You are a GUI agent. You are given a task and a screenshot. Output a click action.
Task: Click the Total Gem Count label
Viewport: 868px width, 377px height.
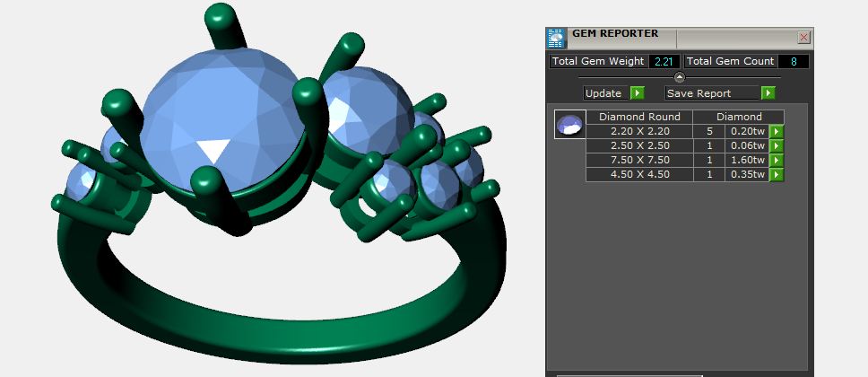pyautogui.click(x=730, y=62)
